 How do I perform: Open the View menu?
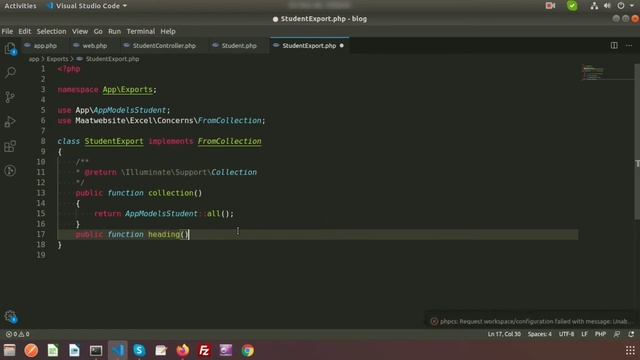tap(80, 31)
